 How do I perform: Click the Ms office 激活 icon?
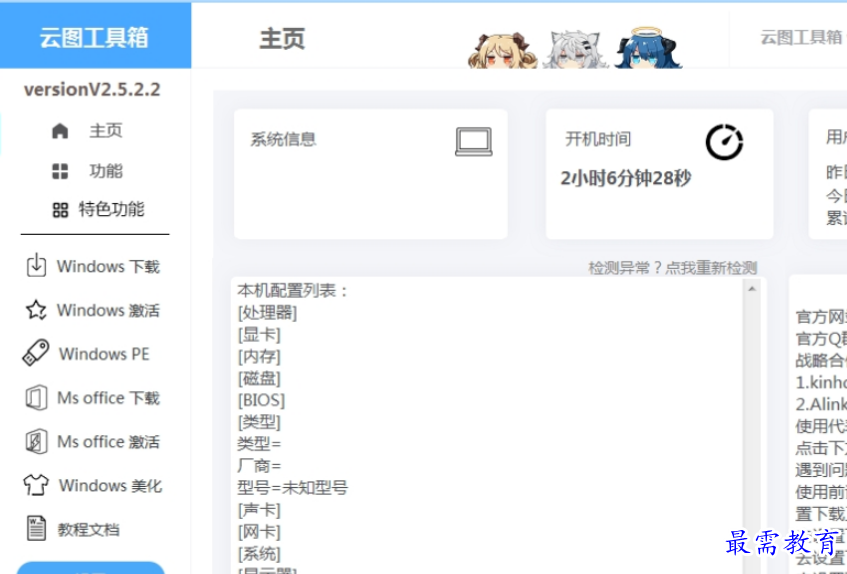pyautogui.click(x=36, y=442)
